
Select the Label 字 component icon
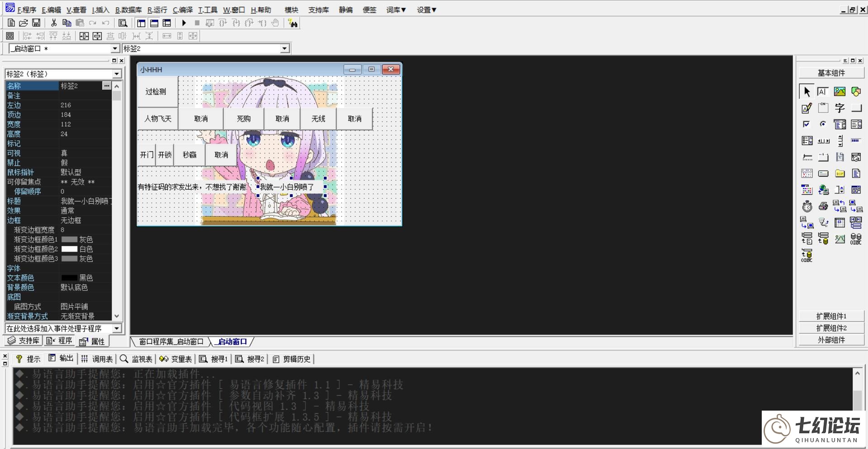[840, 108]
